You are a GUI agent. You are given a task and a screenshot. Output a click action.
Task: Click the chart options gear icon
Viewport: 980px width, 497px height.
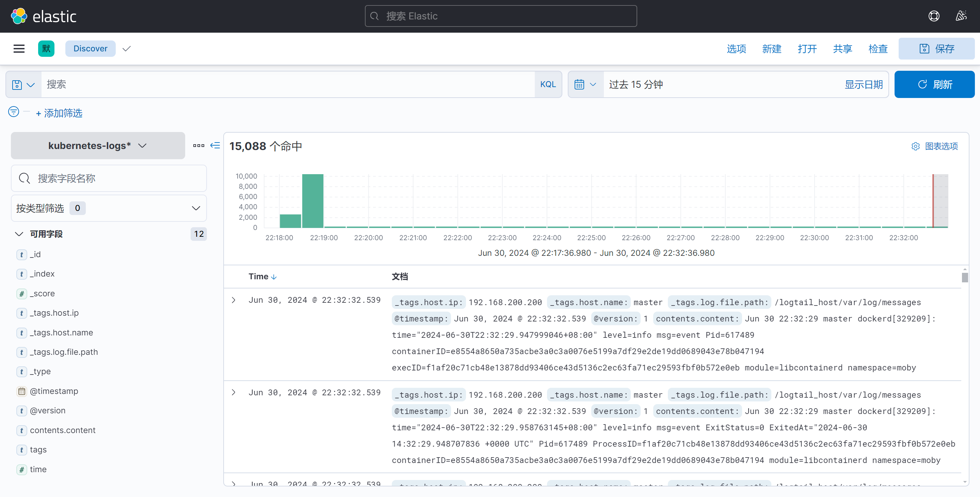click(915, 146)
